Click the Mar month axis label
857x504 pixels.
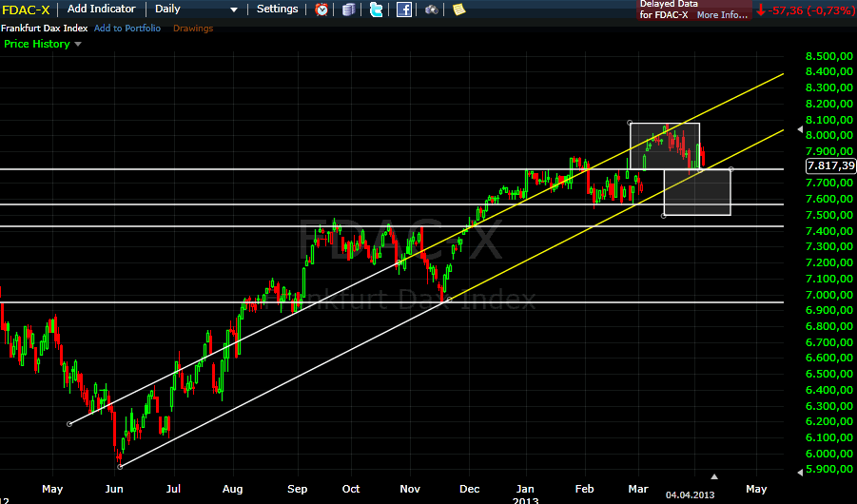(x=638, y=489)
